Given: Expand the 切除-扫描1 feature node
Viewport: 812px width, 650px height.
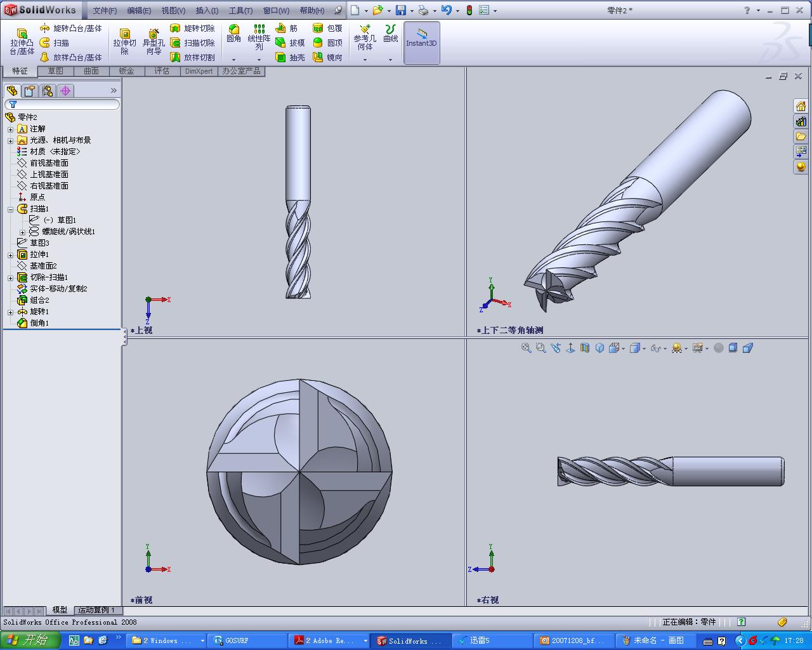Looking at the screenshot, I should [10, 277].
